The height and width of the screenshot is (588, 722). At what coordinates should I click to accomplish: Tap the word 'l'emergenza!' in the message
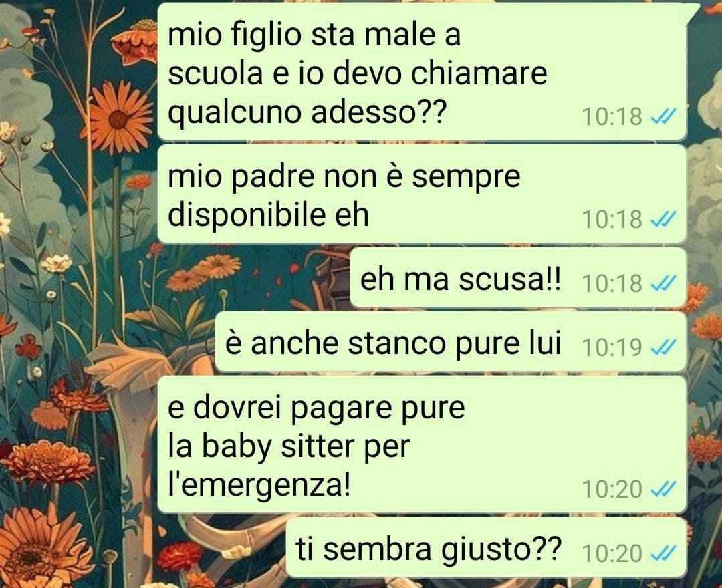259,485
